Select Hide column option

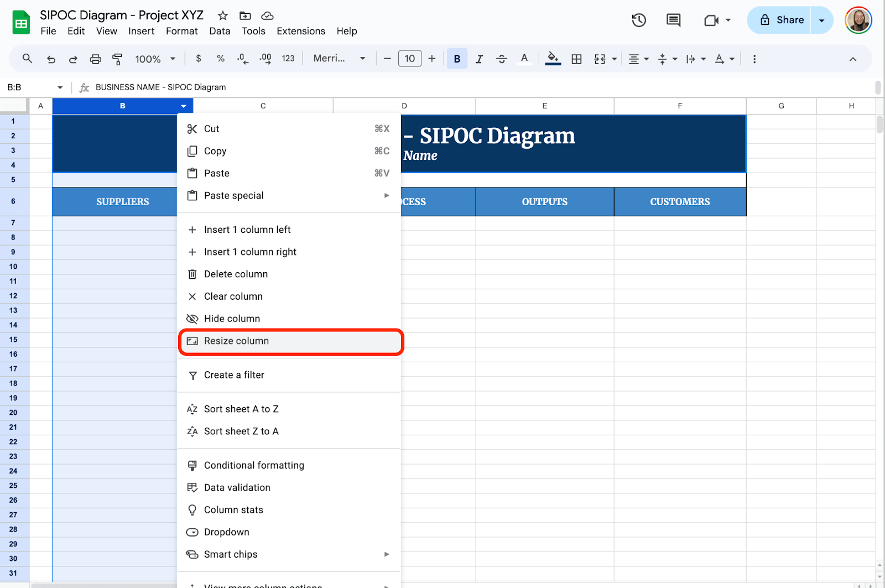232,319
